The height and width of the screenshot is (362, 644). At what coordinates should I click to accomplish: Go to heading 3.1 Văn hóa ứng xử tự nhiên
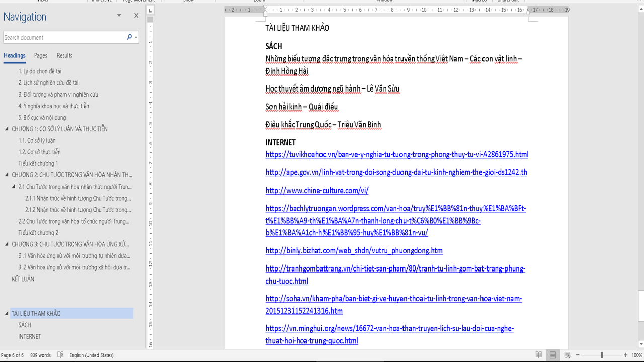pyautogui.click(x=74, y=256)
